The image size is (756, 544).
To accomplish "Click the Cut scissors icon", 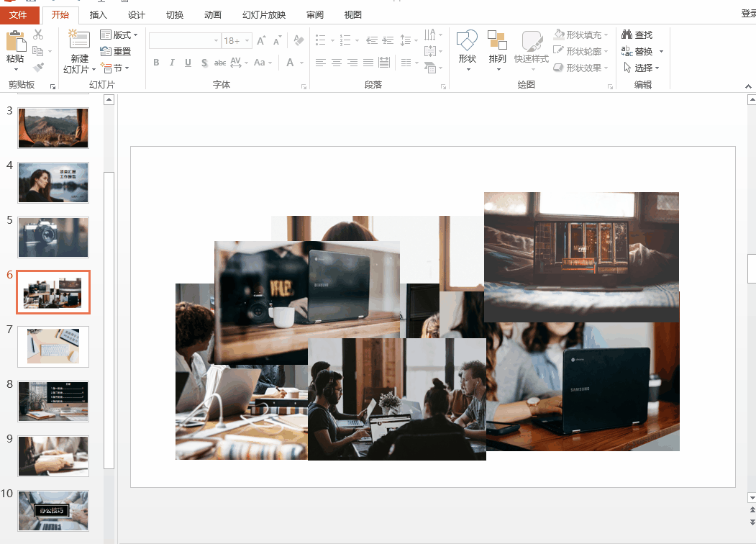I will coord(38,35).
